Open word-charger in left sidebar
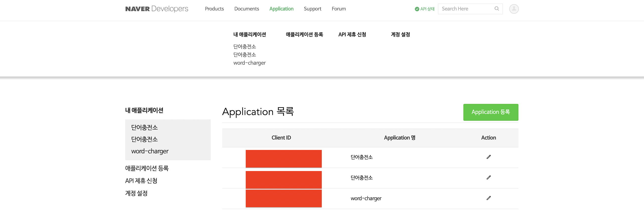Screen dimensions: 644x220 coord(150,151)
